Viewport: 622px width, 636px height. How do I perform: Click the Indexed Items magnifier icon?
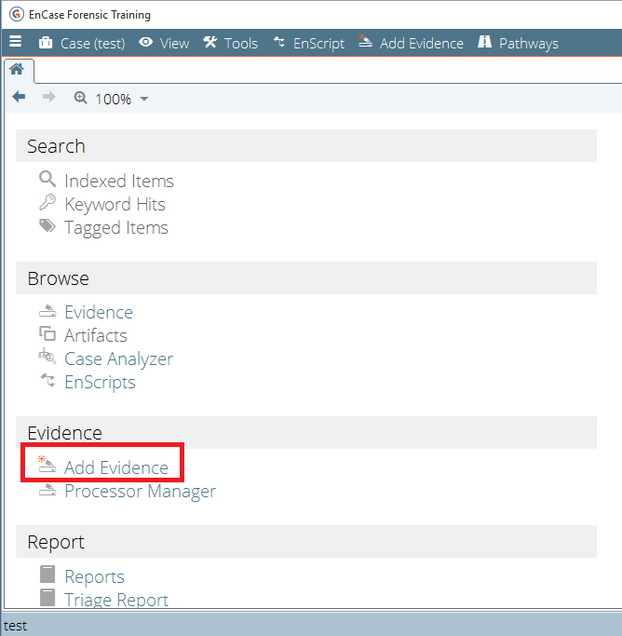pos(47,180)
